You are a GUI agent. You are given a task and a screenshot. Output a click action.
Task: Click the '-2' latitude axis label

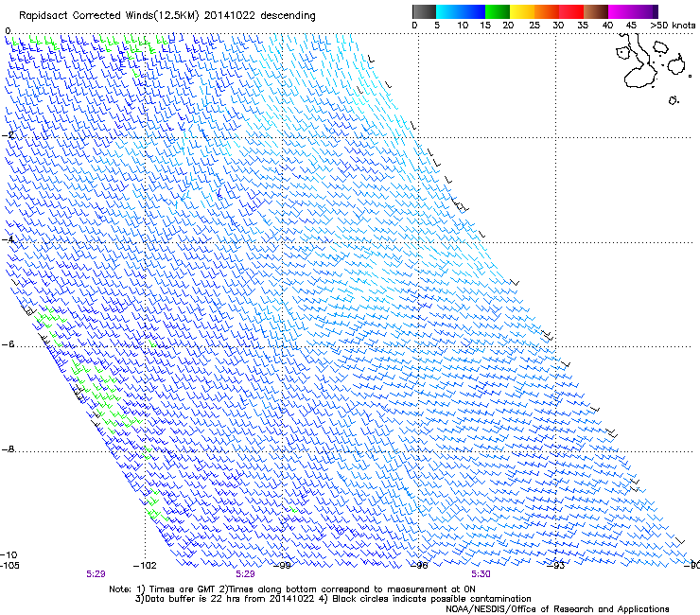point(9,135)
